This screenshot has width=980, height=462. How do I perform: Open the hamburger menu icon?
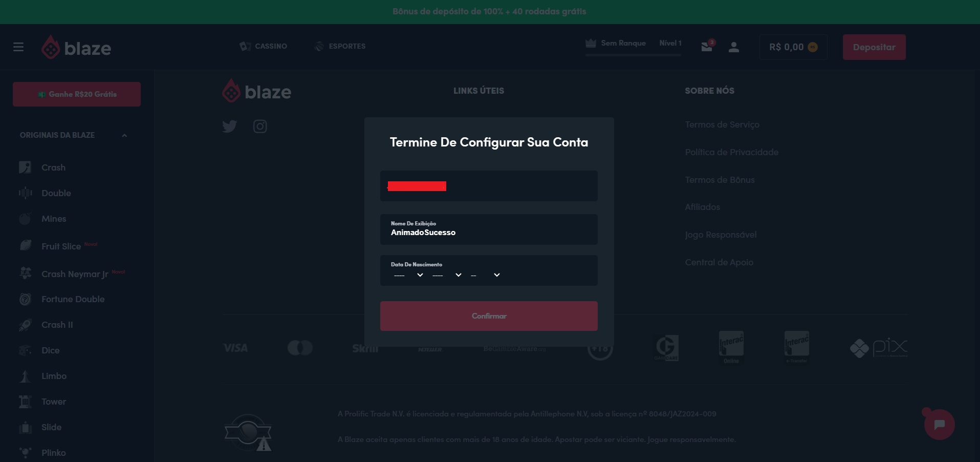tap(18, 47)
